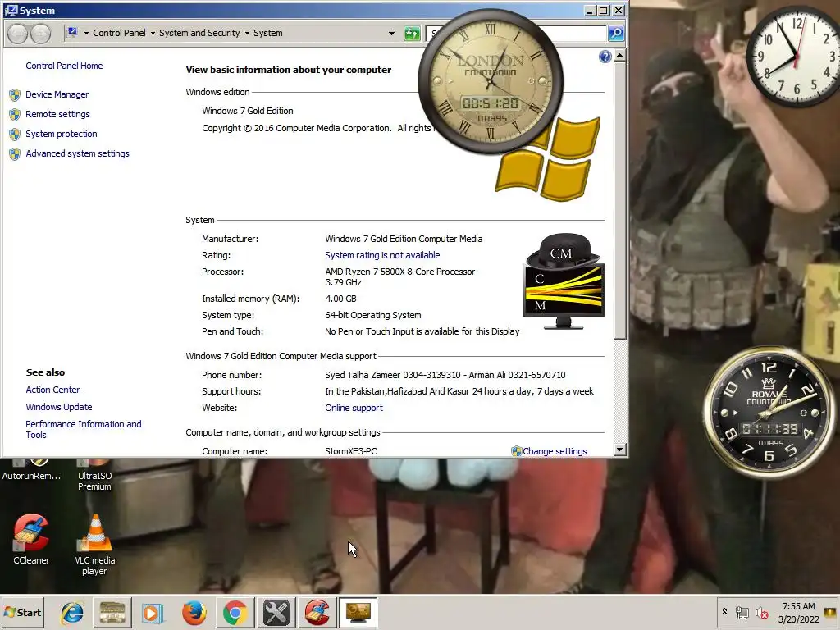This screenshot has width=840, height=630.
Task: Click AMD Ryzen 7 5800X processor text
Action: [x=399, y=277]
